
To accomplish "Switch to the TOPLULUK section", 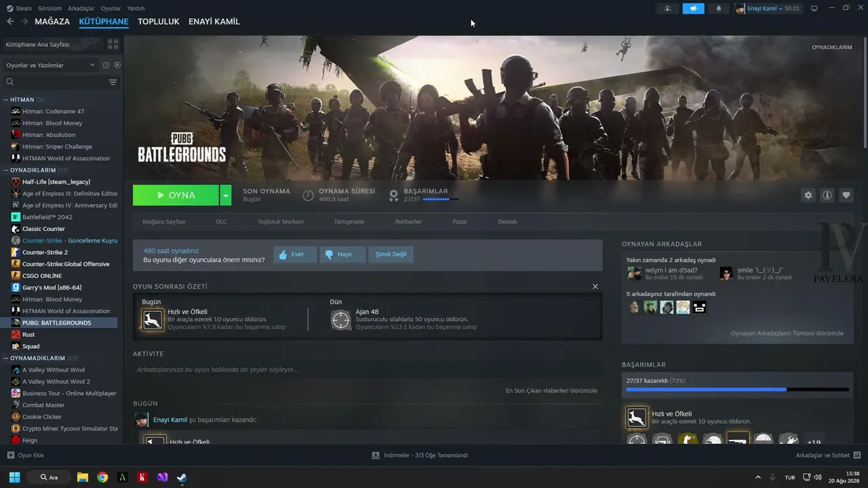I will [x=159, y=22].
